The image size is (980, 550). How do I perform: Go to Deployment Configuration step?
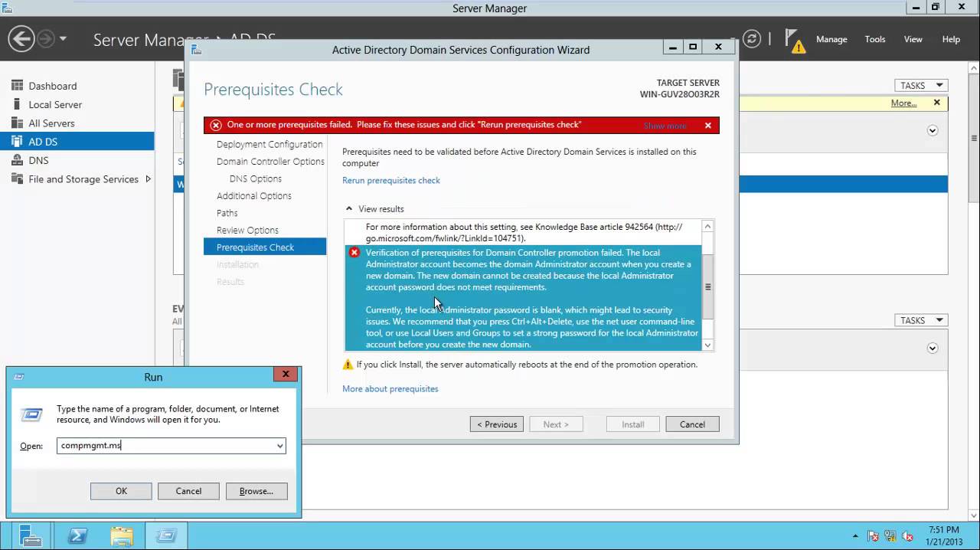[269, 144]
